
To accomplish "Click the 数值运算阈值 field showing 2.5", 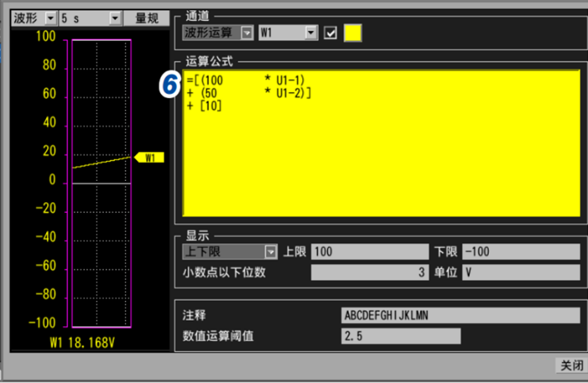I will click(x=401, y=336).
